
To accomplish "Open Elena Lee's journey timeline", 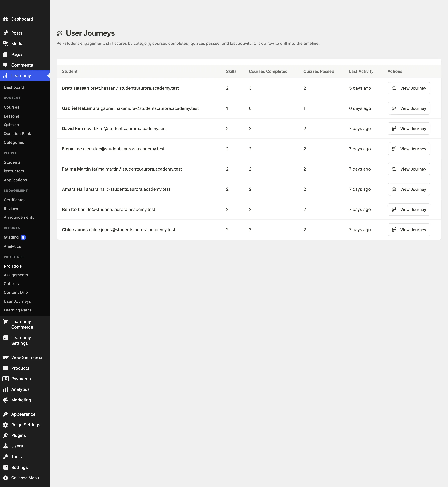I will coord(409,149).
